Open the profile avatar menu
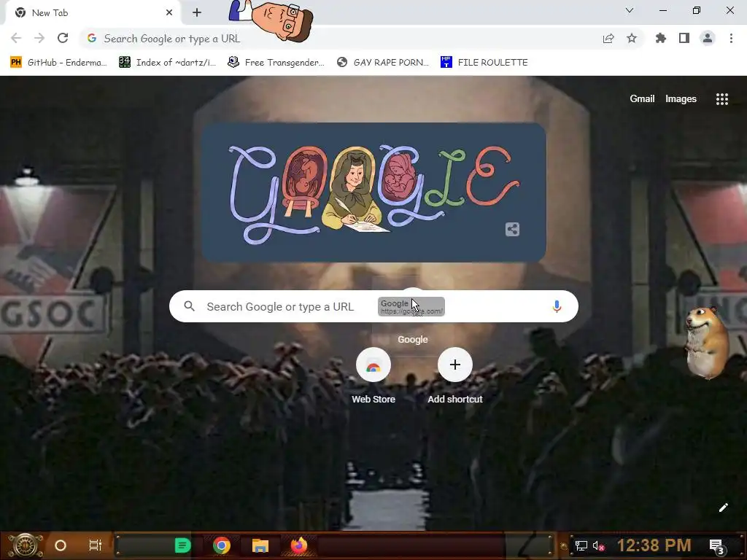 [x=708, y=39]
